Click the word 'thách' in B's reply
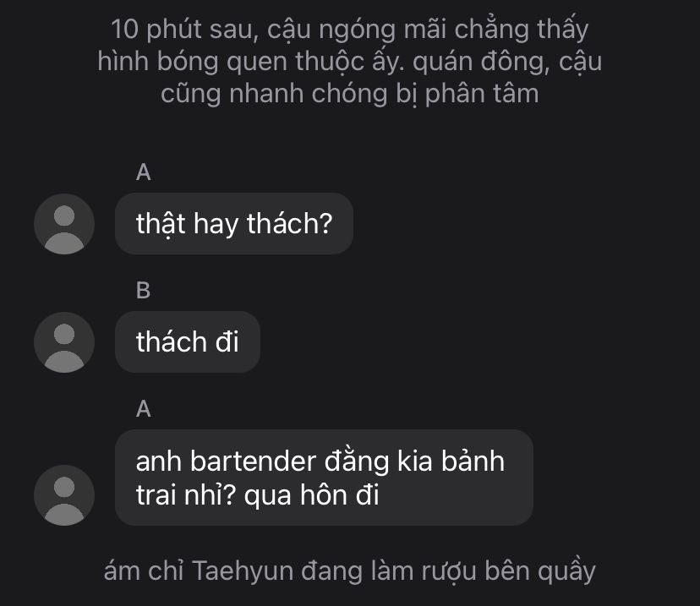Viewport: 700px width, 606px height. (x=172, y=341)
